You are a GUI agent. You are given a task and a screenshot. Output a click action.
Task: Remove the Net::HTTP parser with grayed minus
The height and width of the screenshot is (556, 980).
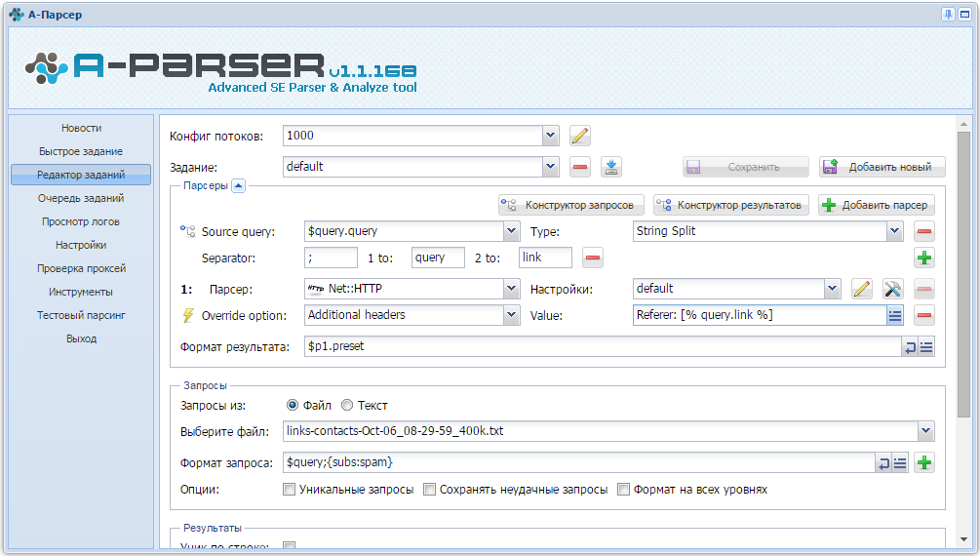pos(924,289)
